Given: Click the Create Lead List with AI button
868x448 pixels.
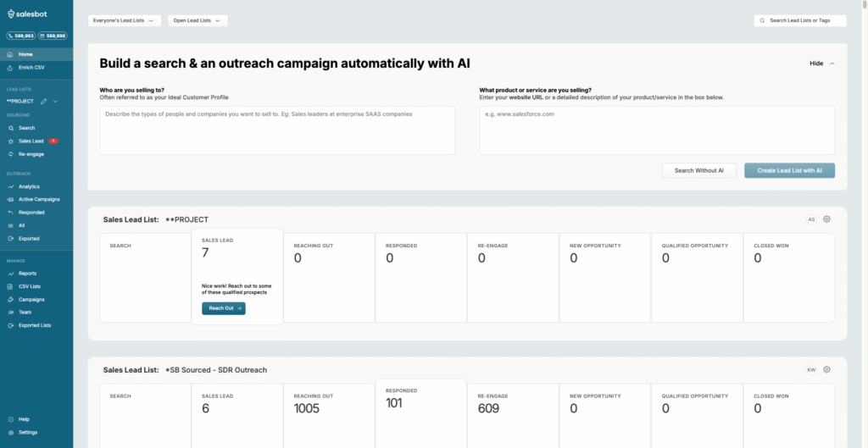Looking at the screenshot, I should click(789, 170).
